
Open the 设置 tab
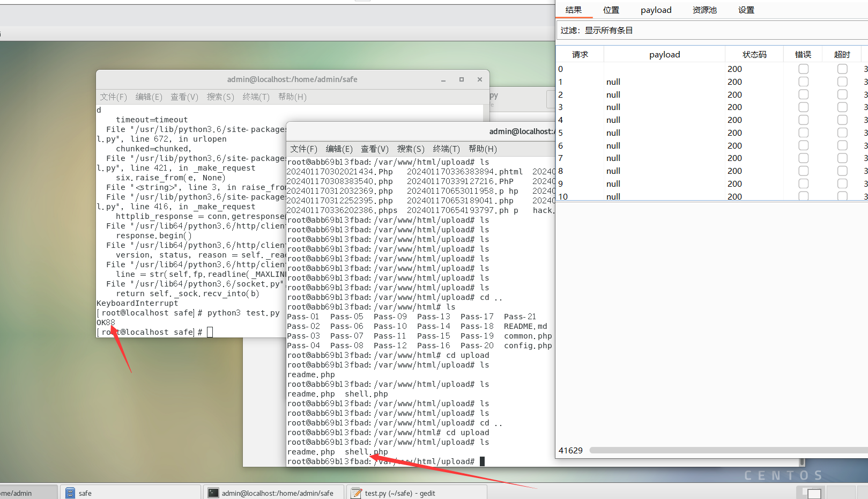click(x=746, y=10)
